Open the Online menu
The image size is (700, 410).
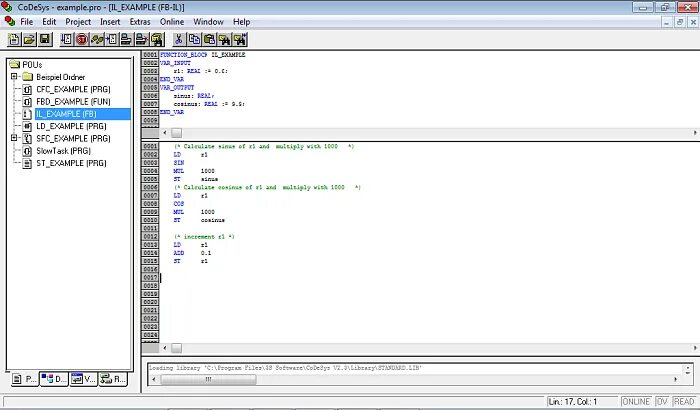[172, 22]
